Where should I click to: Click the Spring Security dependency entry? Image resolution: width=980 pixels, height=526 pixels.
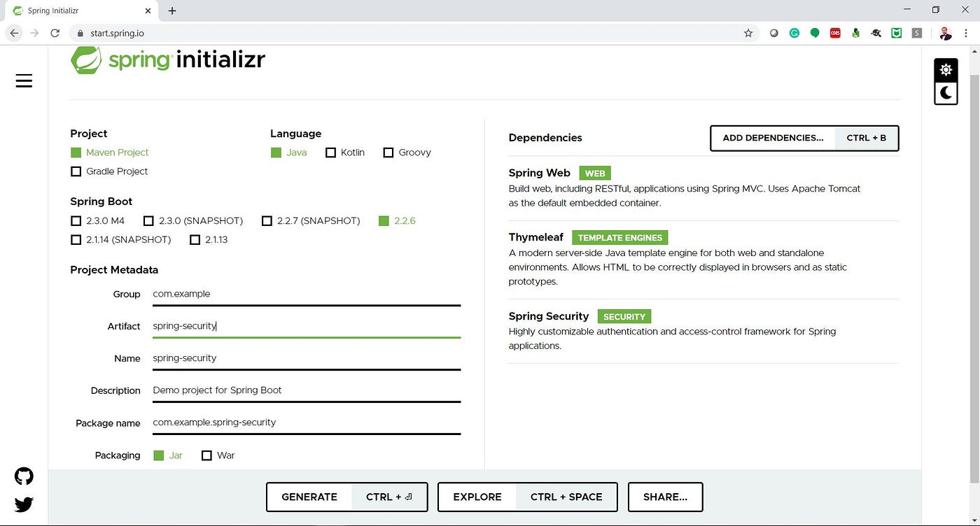pos(703,330)
